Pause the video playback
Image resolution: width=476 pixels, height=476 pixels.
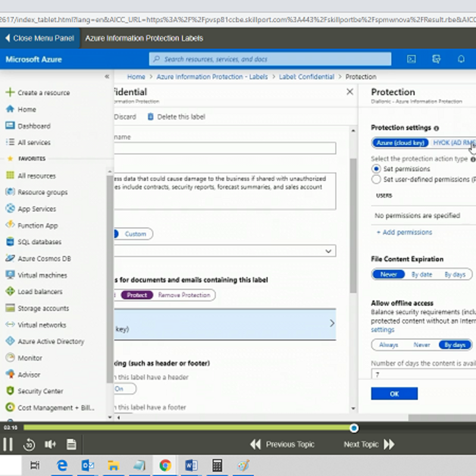[x=8, y=444]
